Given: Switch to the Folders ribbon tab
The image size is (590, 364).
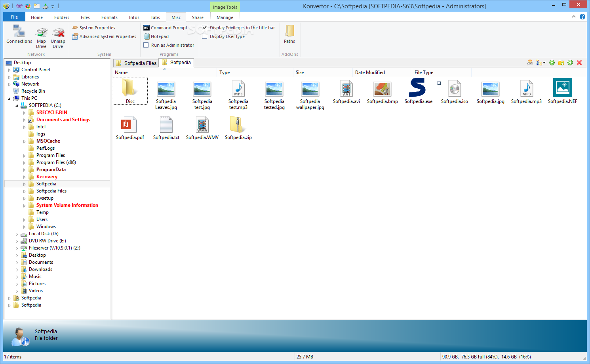Looking at the screenshot, I should tap(62, 17).
